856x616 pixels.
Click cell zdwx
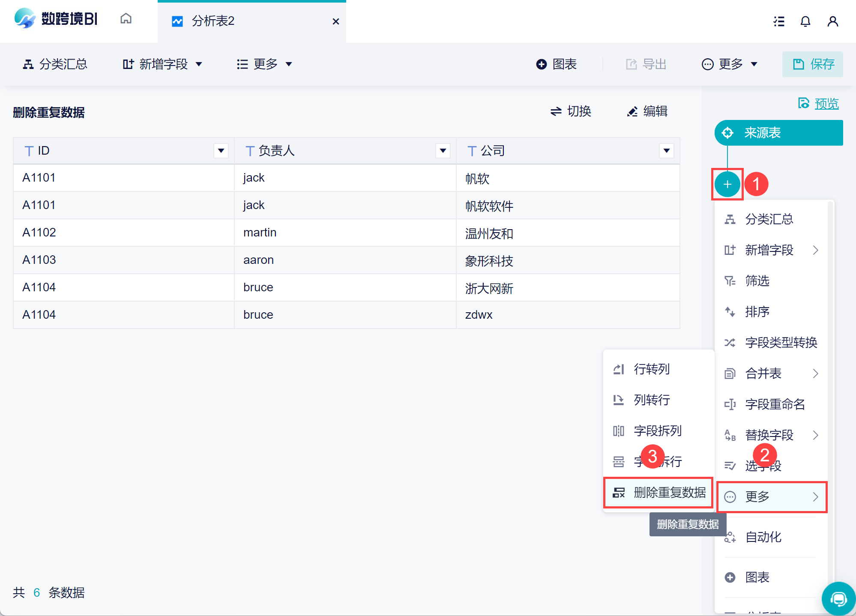point(568,315)
